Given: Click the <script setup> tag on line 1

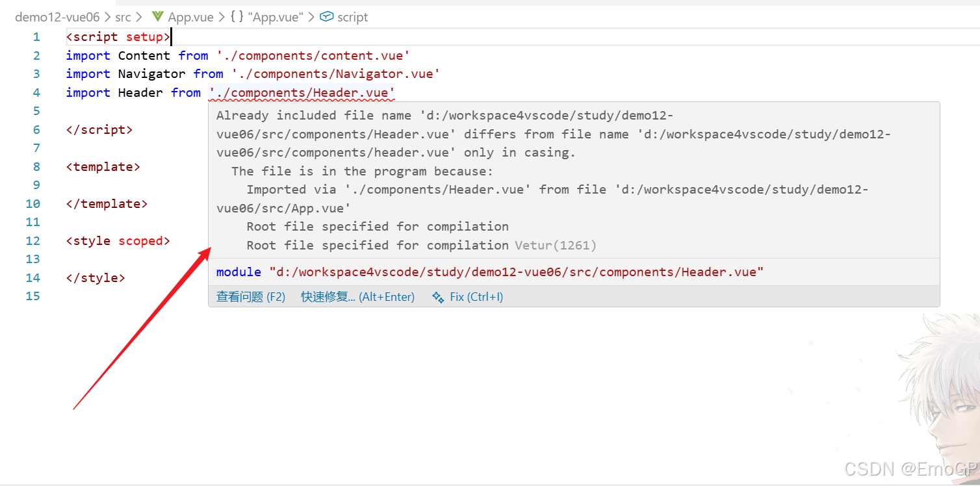Looking at the screenshot, I should (x=118, y=37).
